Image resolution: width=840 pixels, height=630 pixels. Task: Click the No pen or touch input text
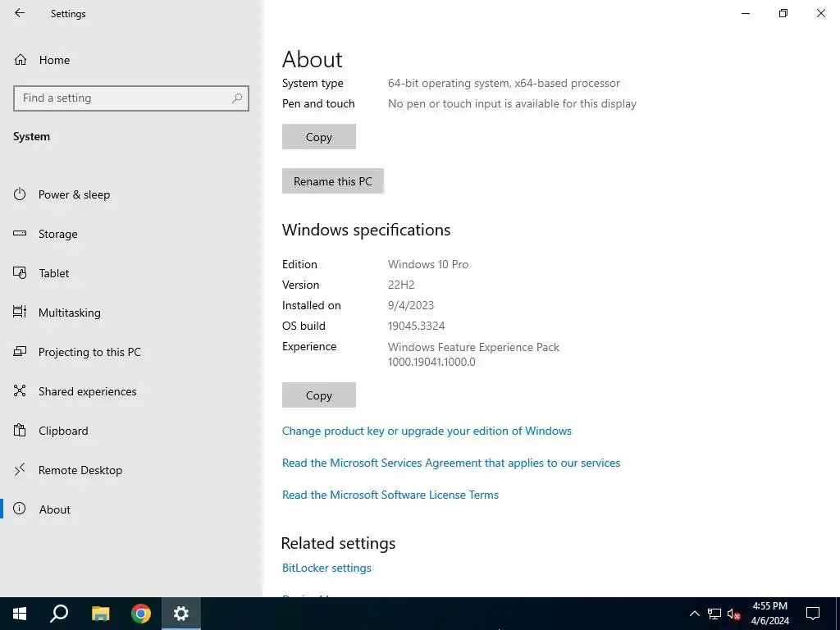(x=512, y=104)
